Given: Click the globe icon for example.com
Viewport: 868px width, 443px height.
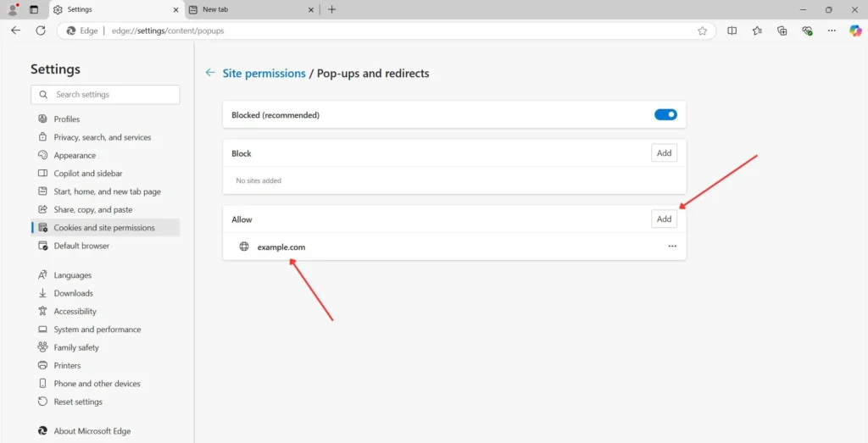Looking at the screenshot, I should point(243,246).
